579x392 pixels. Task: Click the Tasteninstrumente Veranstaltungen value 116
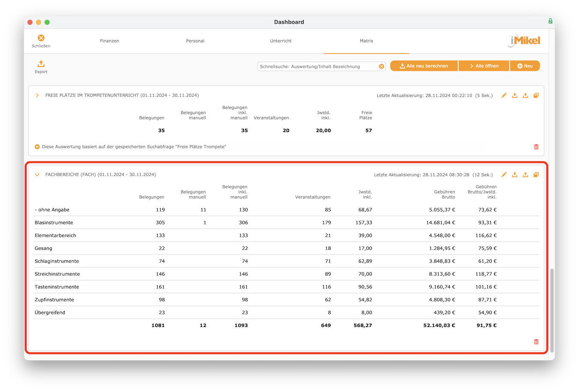pos(326,287)
